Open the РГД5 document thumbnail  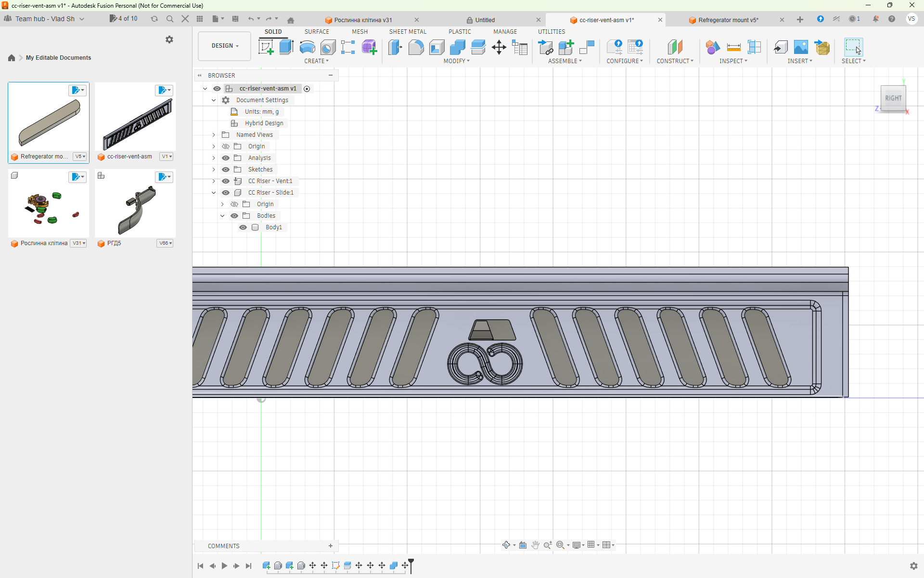point(135,204)
